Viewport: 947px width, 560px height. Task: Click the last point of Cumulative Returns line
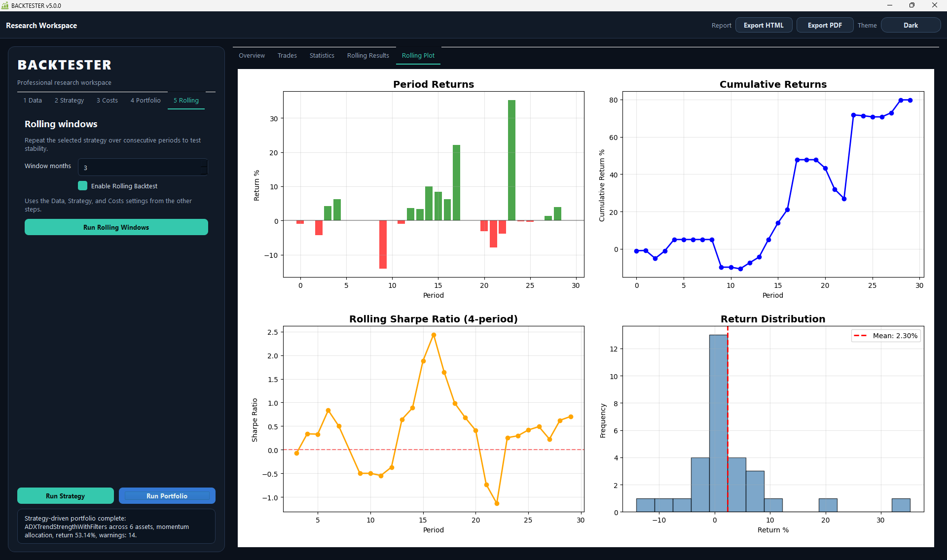point(910,100)
